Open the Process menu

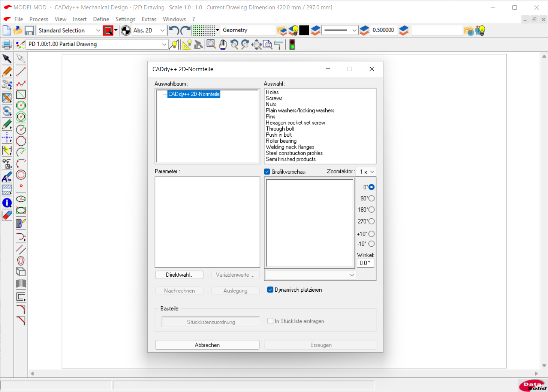(x=39, y=19)
